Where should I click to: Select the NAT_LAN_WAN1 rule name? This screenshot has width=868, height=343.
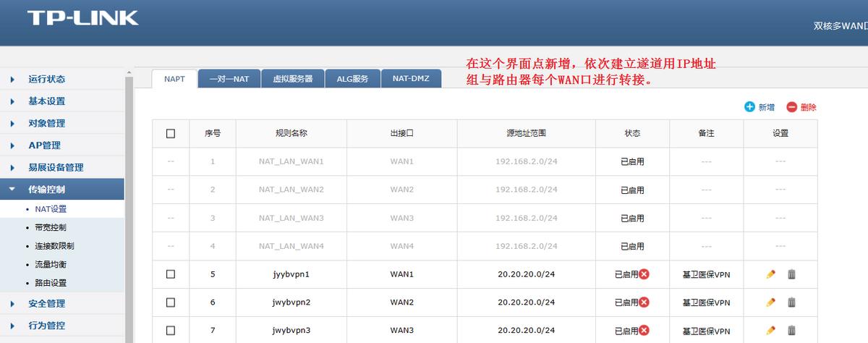292,161
